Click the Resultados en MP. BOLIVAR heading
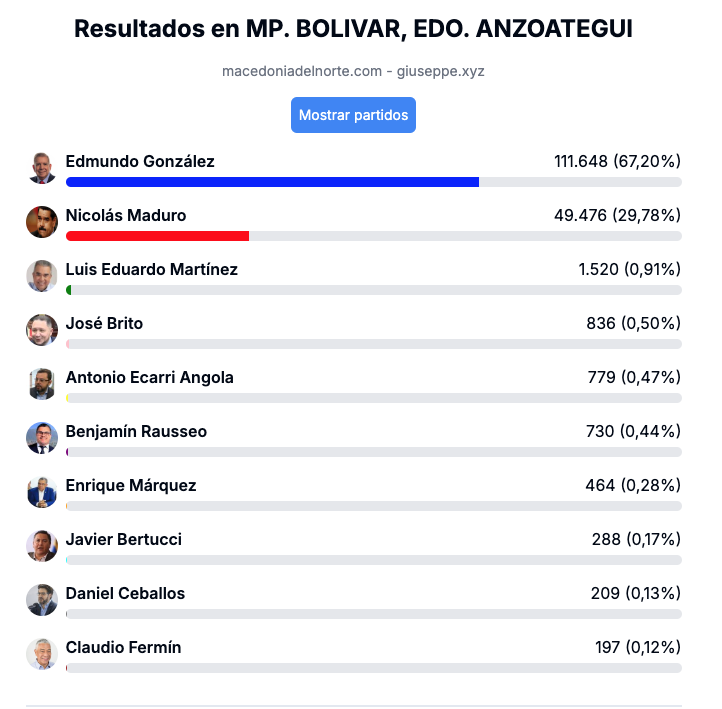This screenshot has width=722, height=709. (x=353, y=29)
